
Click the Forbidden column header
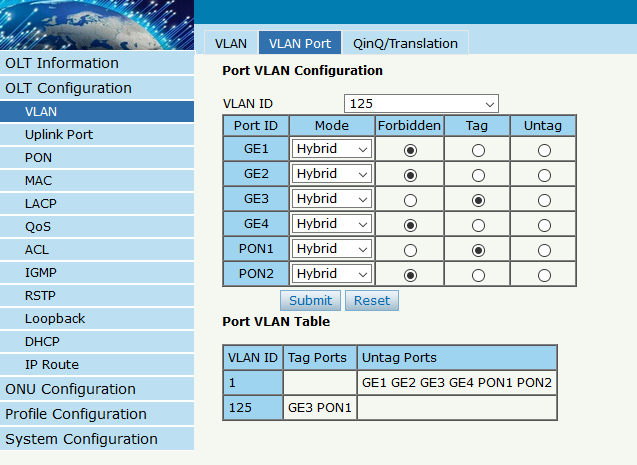click(409, 125)
